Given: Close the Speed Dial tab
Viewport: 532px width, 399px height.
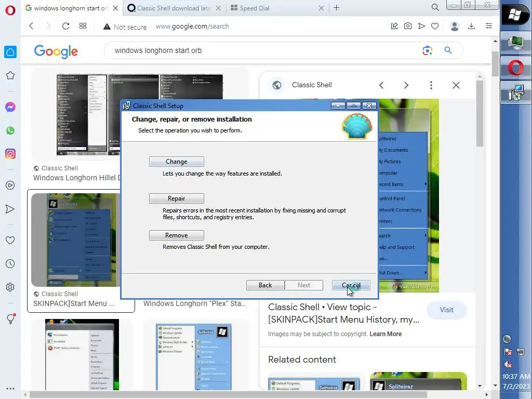Looking at the screenshot, I should [321, 8].
